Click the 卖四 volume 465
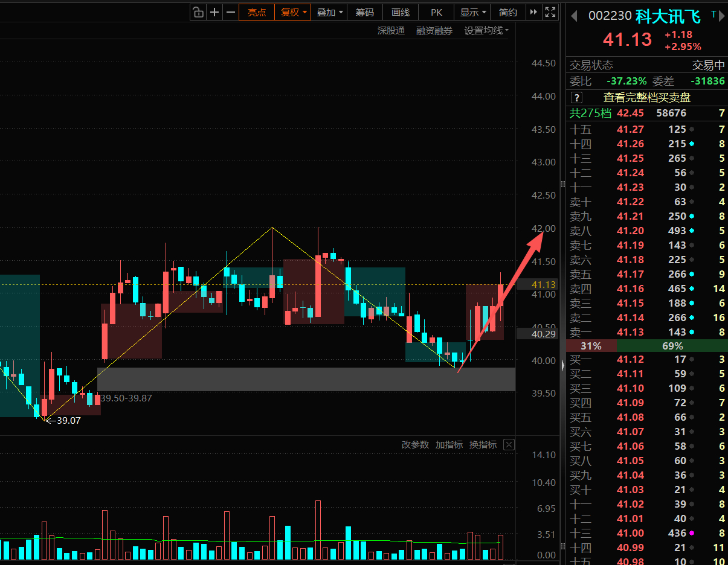 677,289
